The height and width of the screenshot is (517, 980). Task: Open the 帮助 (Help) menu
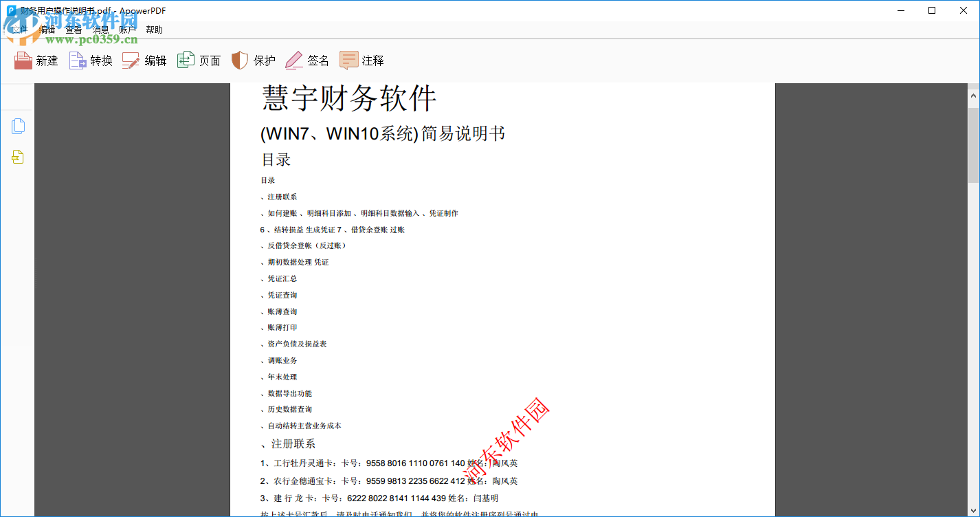[154, 29]
